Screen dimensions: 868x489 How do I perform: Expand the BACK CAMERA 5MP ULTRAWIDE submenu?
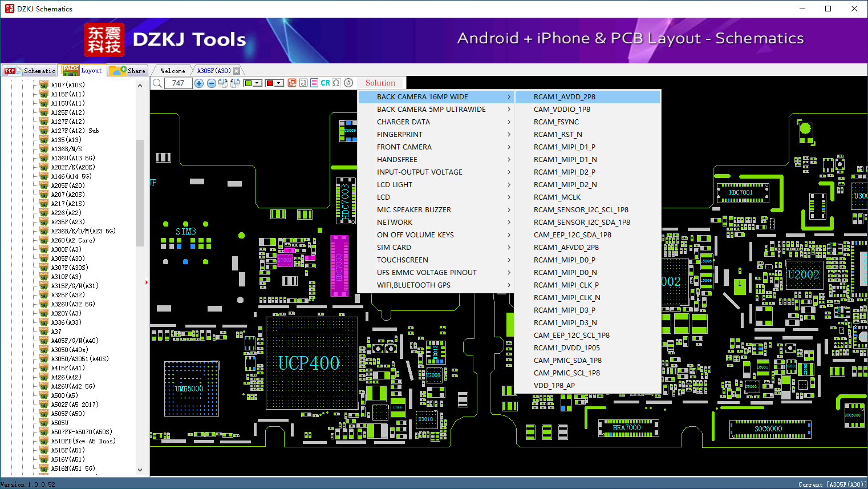[x=436, y=110]
